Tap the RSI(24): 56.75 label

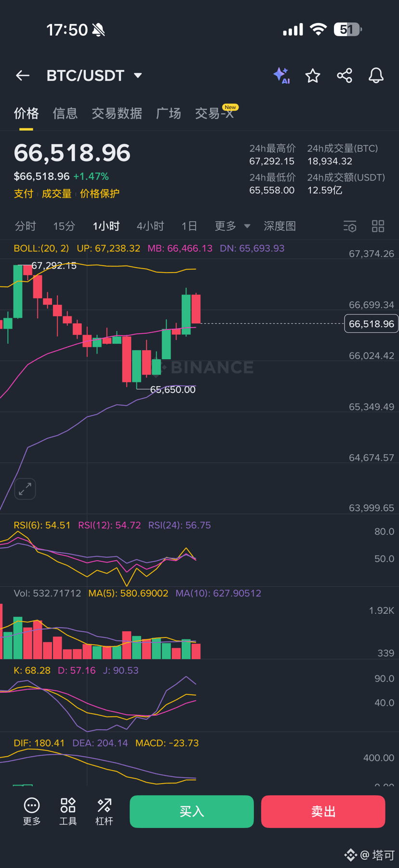coord(179,525)
